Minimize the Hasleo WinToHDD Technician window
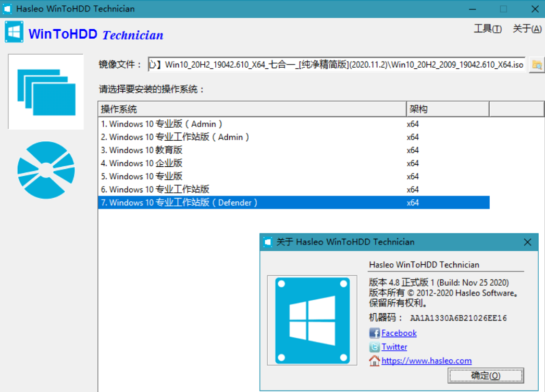The height and width of the screenshot is (392, 545). pos(473,9)
